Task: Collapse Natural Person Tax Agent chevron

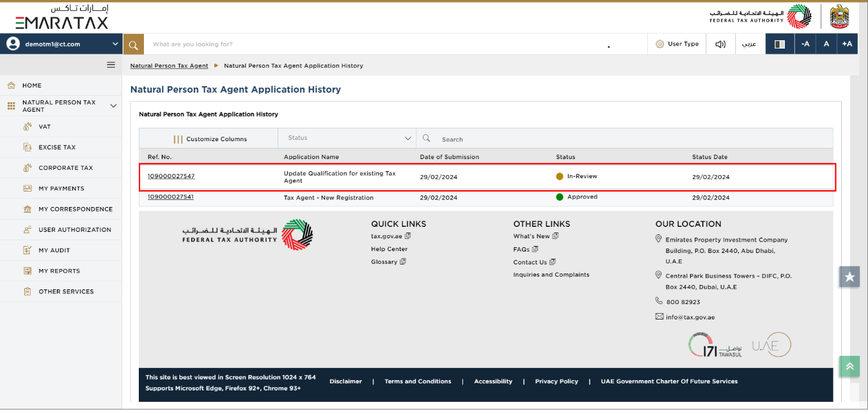Action: point(113,106)
